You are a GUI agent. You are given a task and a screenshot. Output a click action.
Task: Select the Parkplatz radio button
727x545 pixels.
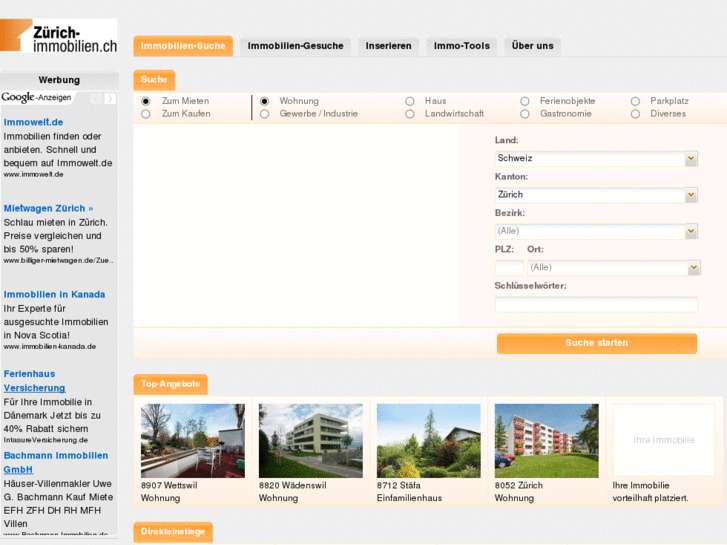pos(635,101)
